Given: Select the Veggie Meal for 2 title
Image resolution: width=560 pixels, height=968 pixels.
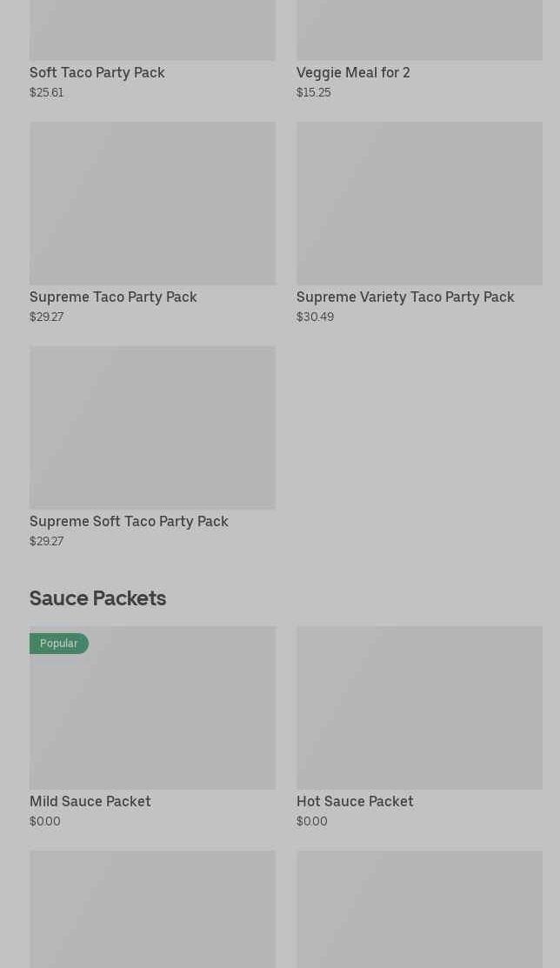Looking at the screenshot, I should pyautogui.click(x=353, y=72).
